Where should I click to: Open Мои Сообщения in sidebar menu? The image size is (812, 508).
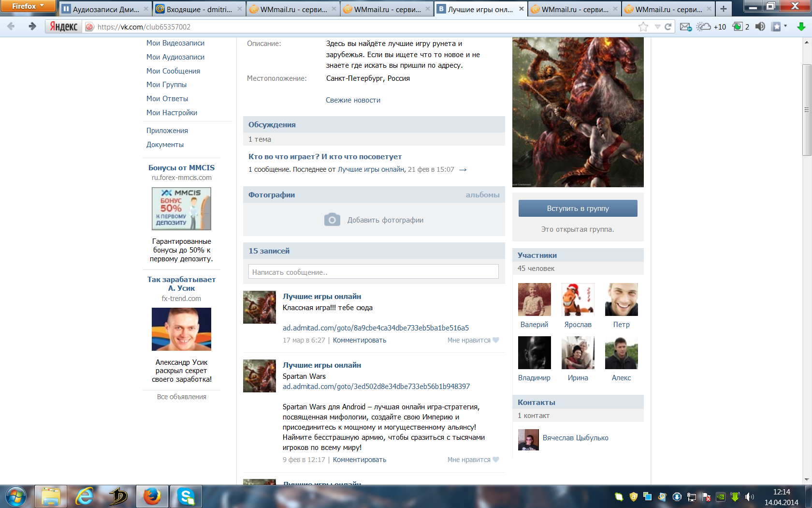point(173,71)
